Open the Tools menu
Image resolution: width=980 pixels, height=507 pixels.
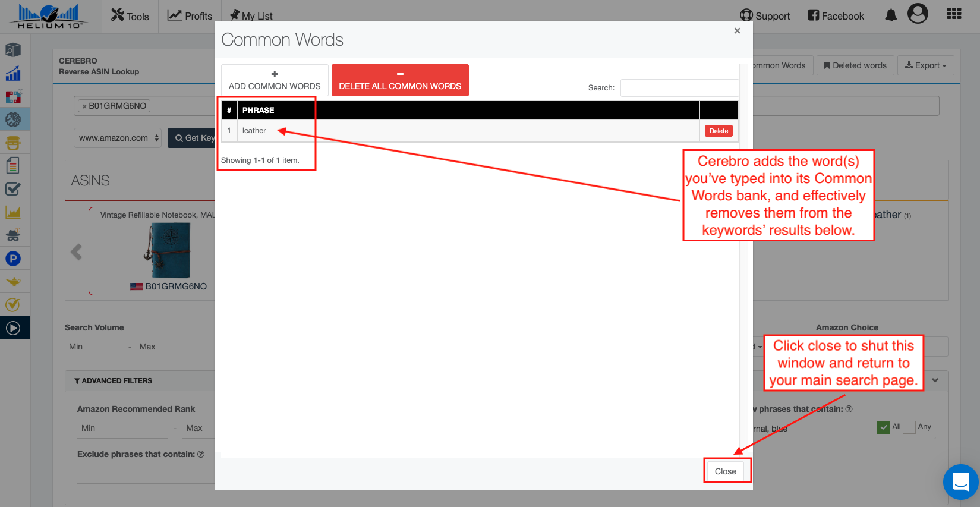pyautogui.click(x=130, y=16)
